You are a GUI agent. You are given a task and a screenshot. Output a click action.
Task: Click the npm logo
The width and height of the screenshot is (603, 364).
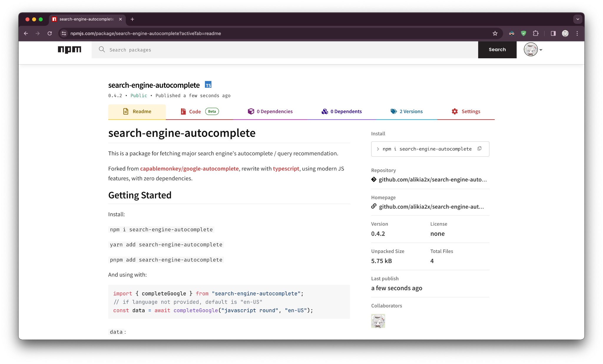69,49
